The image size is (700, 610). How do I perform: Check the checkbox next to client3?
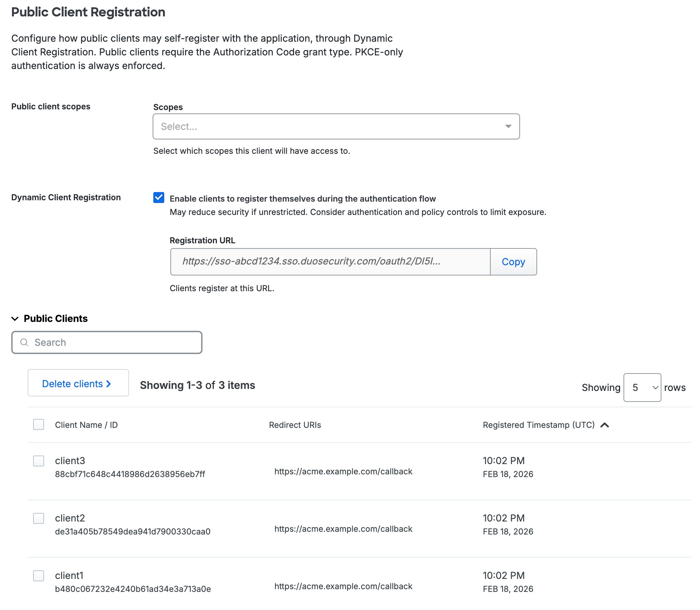[x=39, y=461]
